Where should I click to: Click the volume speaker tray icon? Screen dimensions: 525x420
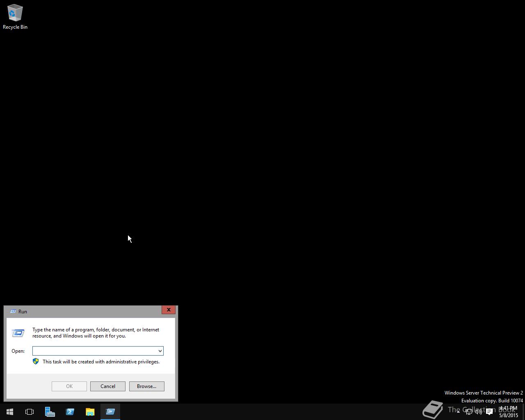point(479,411)
